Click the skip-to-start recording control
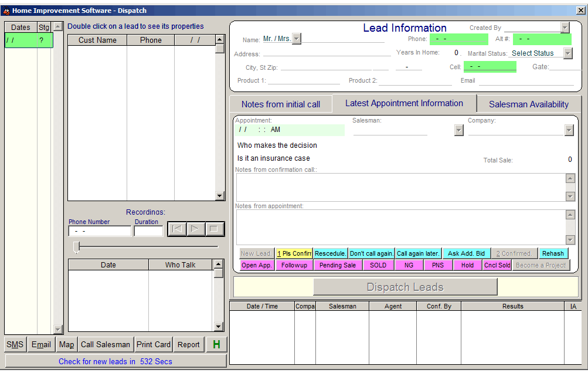This screenshot has width=588, height=373. click(x=177, y=229)
